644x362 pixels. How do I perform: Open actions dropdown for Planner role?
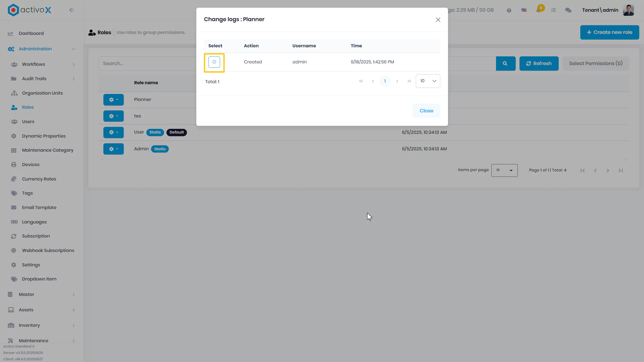click(113, 100)
